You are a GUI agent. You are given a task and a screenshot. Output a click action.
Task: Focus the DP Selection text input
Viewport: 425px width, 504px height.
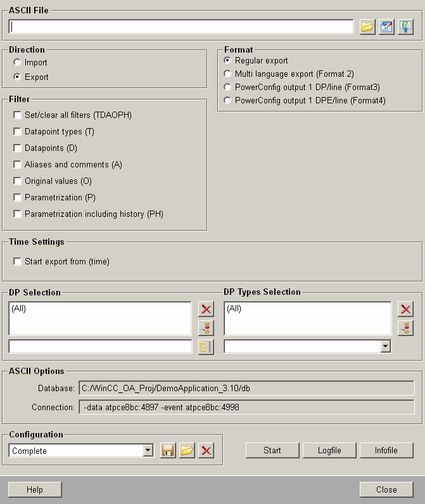[100, 347]
